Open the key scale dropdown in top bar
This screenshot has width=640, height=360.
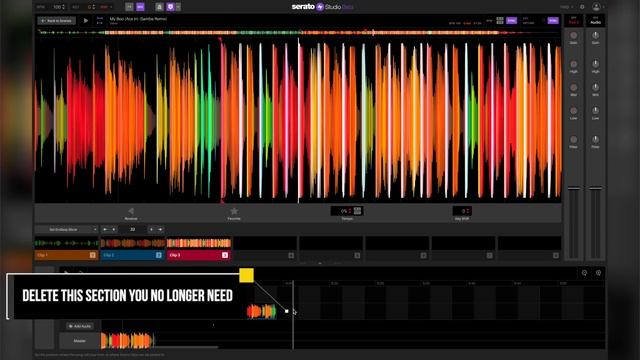[x=107, y=7]
